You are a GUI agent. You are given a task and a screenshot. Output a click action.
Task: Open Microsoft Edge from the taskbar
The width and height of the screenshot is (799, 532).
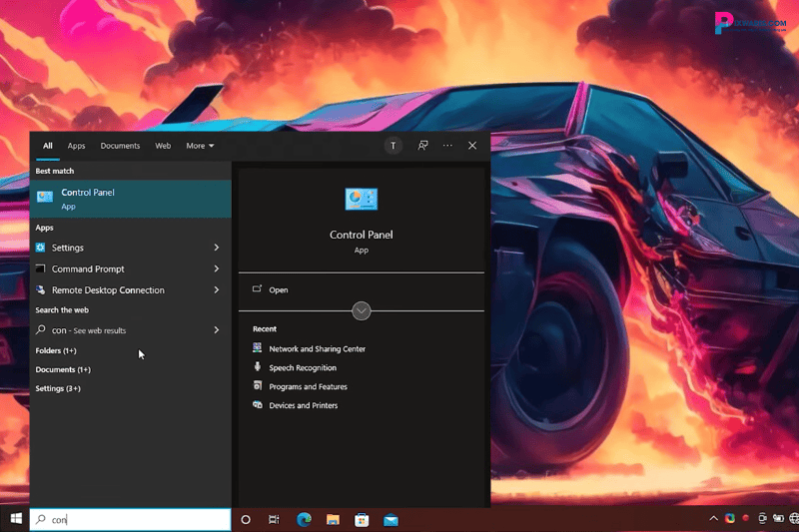click(x=304, y=520)
